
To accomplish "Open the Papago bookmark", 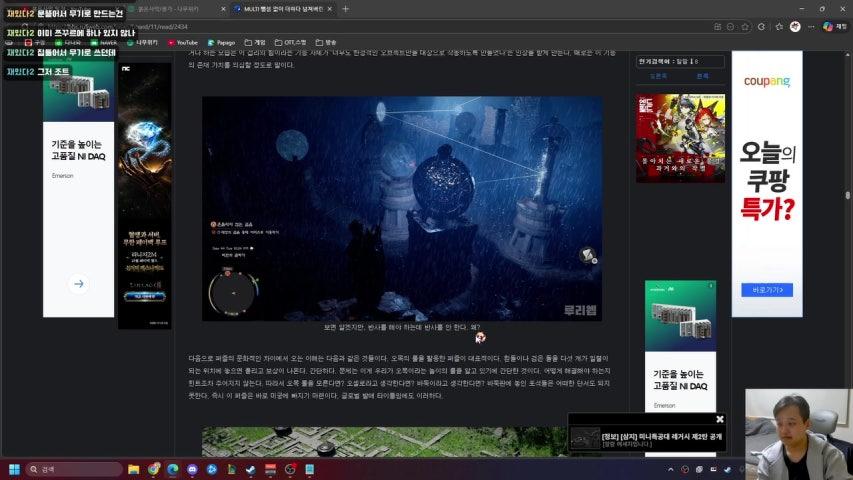I will [220, 43].
